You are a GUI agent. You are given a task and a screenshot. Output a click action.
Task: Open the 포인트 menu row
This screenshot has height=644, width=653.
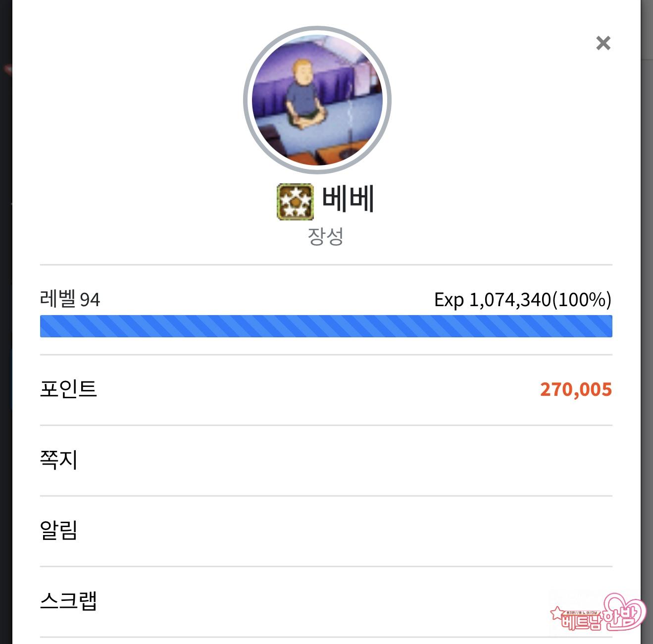click(326, 389)
